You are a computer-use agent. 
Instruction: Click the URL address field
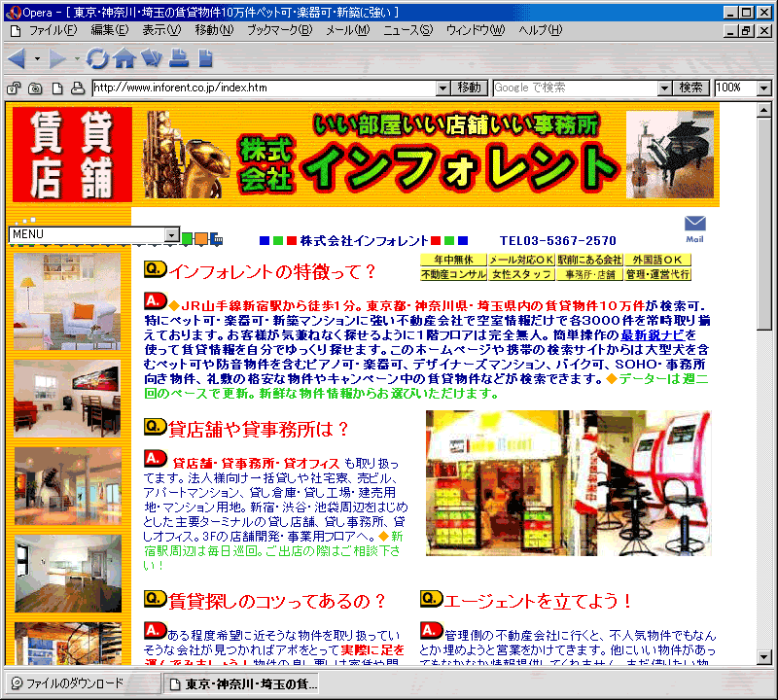point(265,87)
